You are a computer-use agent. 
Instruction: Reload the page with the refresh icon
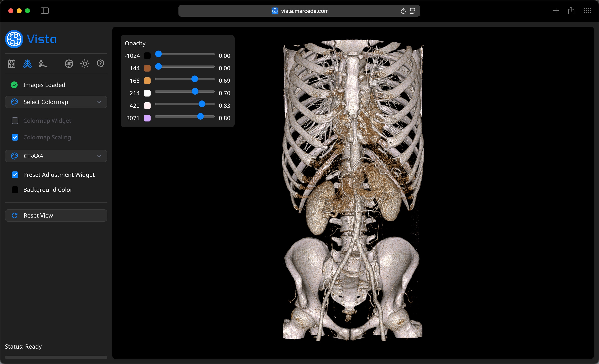pyautogui.click(x=403, y=11)
